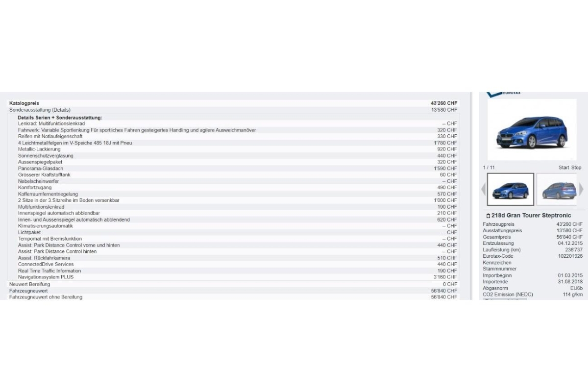This screenshot has width=588, height=392.
Task: Select the Metallic-Lackierung row
Action: (x=233, y=149)
